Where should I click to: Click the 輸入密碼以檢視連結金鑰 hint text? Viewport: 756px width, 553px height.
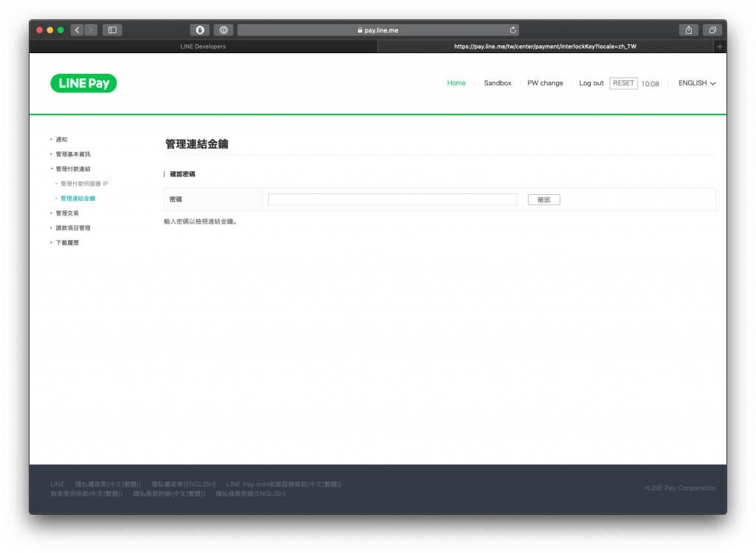pyautogui.click(x=200, y=221)
